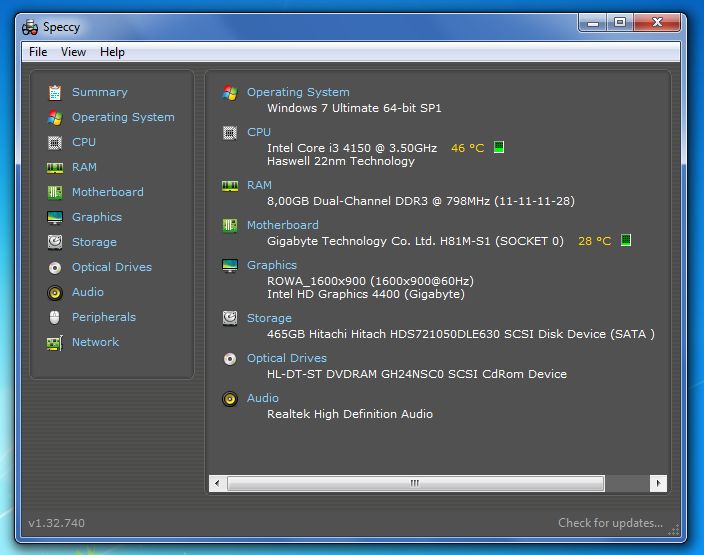Click the Graphics monitor icon in sidebar
The height and width of the screenshot is (555, 704).
click(55, 218)
